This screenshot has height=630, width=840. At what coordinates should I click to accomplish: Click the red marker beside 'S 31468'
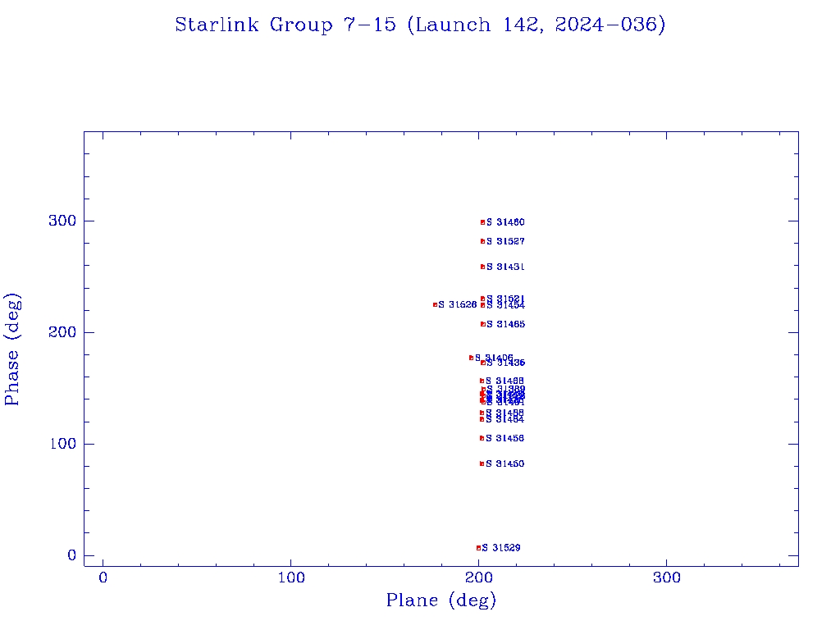point(482,381)
